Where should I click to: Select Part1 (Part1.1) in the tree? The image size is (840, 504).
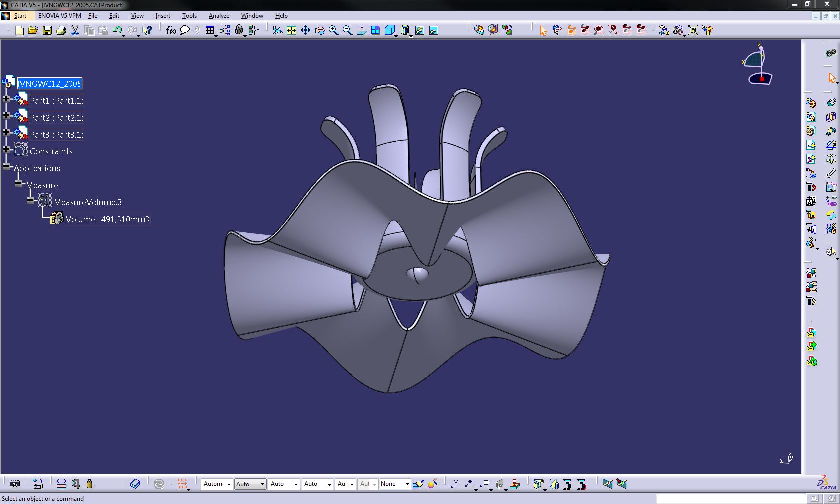tap(57, 101)
